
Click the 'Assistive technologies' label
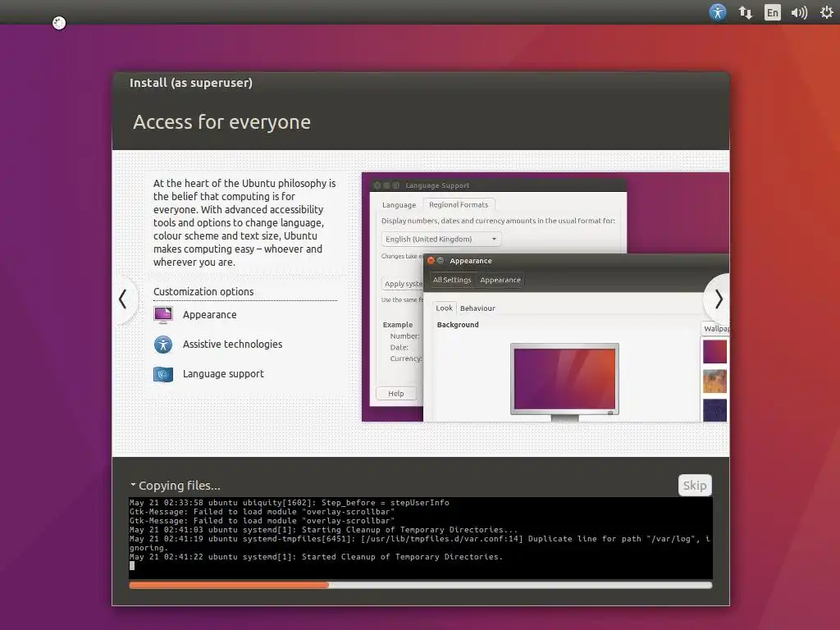[232, 344]
